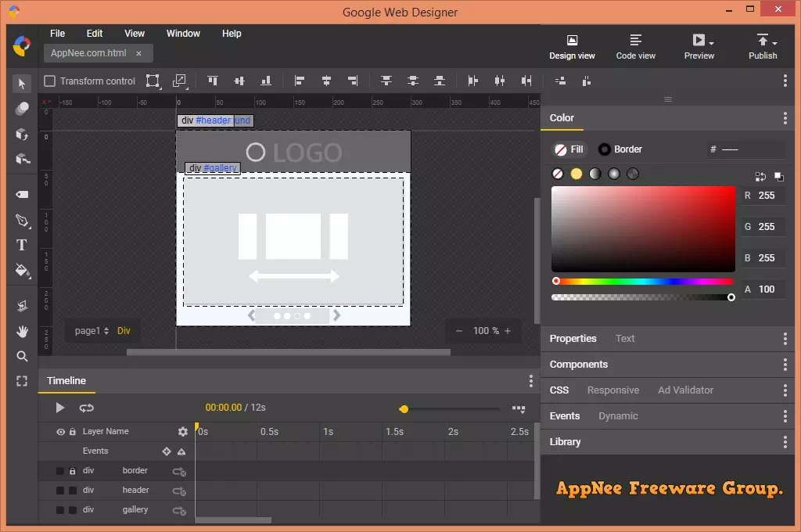Switch to Design view

572,47
